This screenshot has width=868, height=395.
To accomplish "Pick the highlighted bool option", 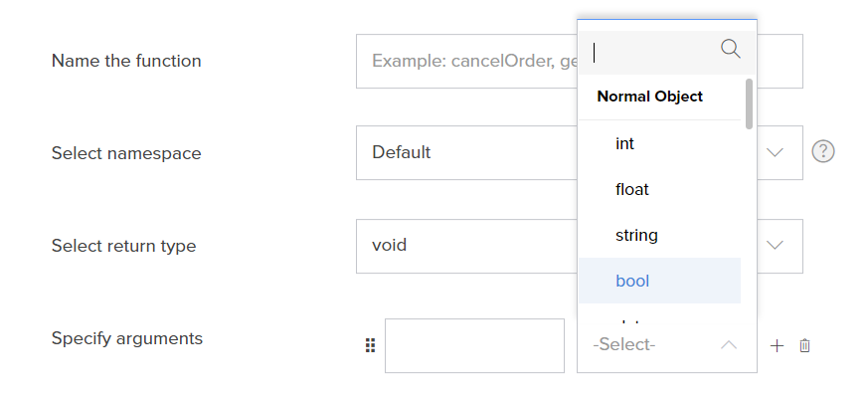I will 659,281.
